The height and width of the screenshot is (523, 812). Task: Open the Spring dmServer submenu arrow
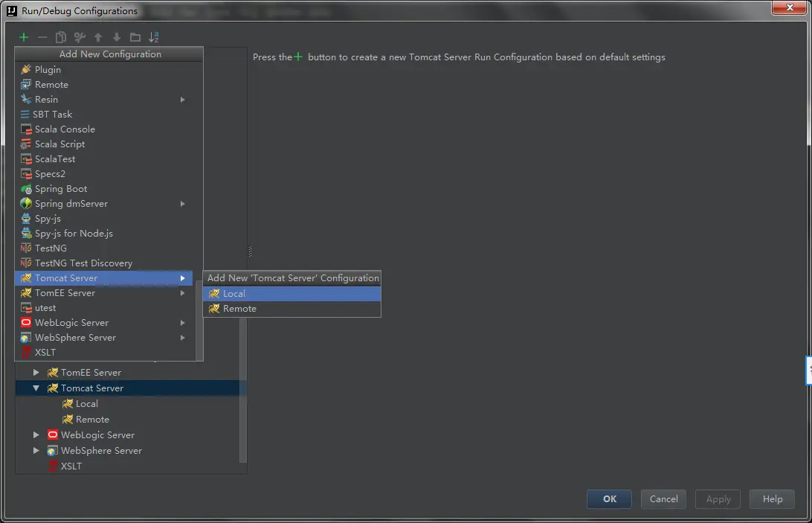click(x=182, y=204)
